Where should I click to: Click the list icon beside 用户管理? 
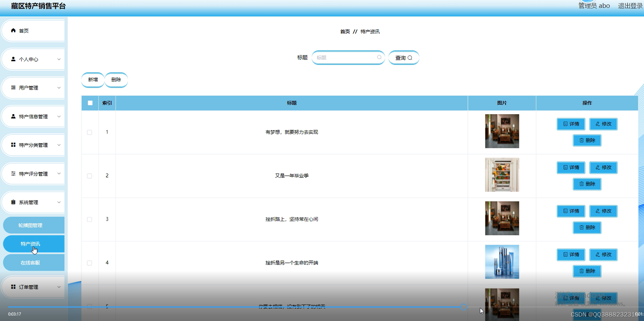(x=13, y=88)
